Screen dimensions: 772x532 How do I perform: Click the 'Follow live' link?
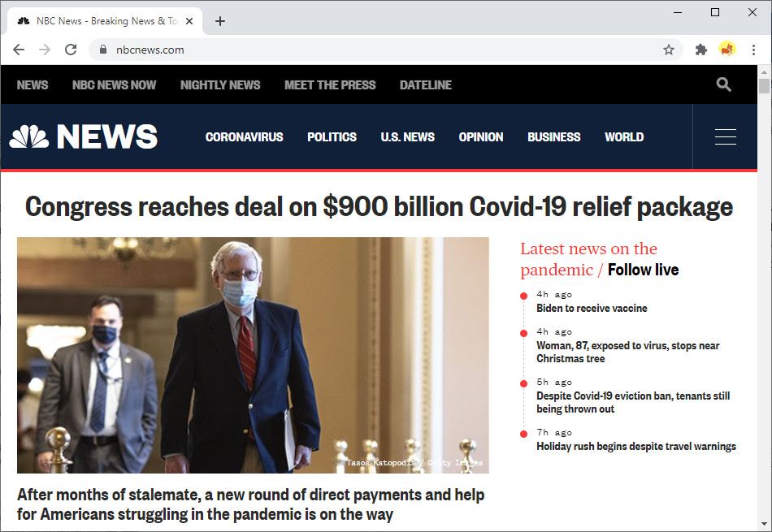(643, 270)
